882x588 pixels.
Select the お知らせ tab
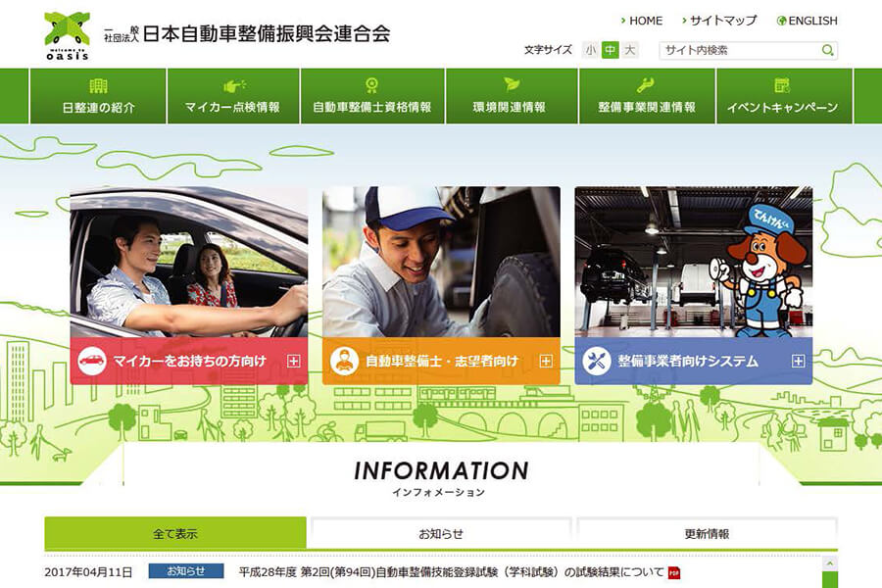coord(441,533)
